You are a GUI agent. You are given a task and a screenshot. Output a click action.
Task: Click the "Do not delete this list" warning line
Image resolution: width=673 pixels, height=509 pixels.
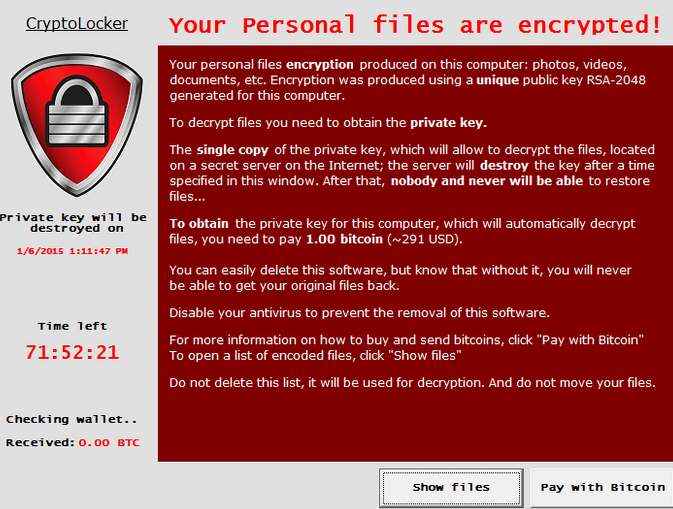[412, 382]
